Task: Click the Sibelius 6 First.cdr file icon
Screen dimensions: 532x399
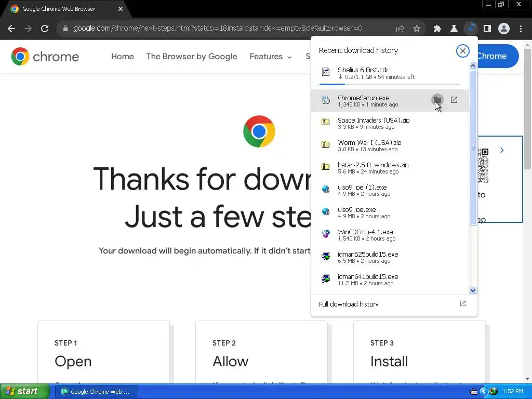Action: pyautogui.click(x=325, y=72)
